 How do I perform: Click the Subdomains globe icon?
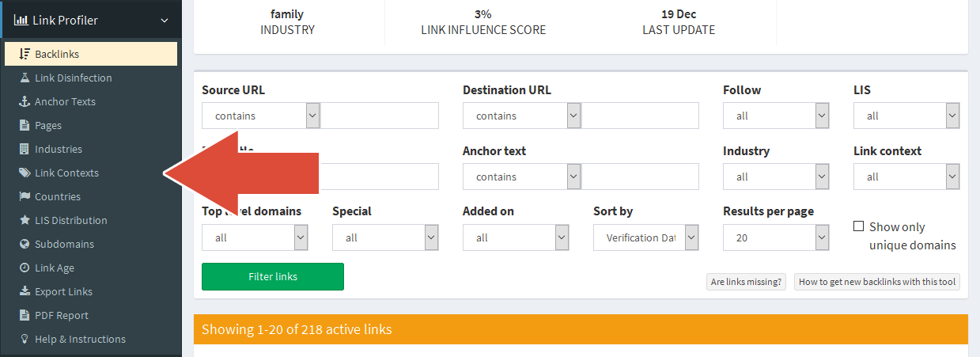click(25, 244)
